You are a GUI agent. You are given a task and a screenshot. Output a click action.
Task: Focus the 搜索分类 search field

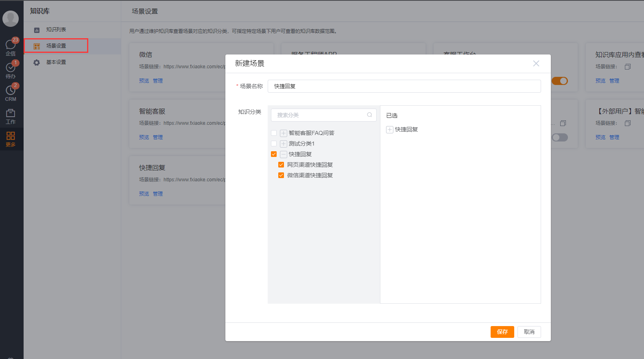pyautogui.click(x=324, y=115)
